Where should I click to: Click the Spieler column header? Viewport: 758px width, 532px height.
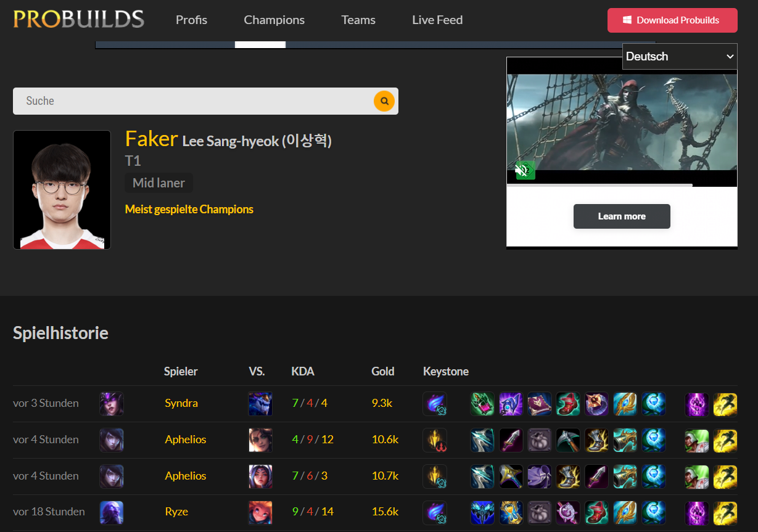[181, 371]
